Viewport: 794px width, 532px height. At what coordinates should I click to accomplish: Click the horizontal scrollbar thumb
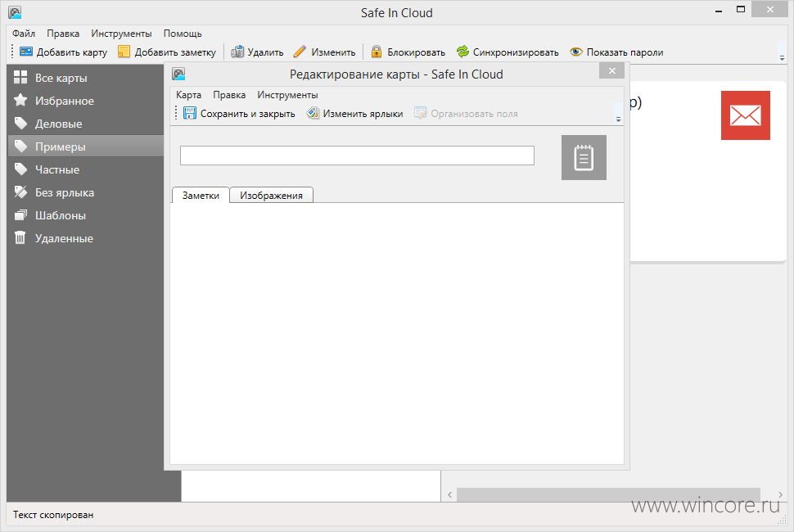point(608,494)
